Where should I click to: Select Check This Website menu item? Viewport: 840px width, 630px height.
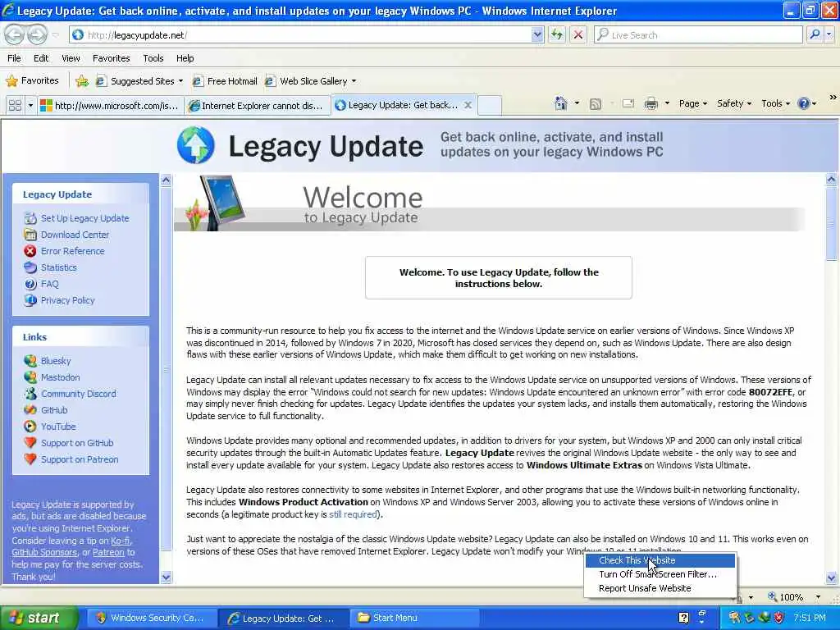point(660,560)
